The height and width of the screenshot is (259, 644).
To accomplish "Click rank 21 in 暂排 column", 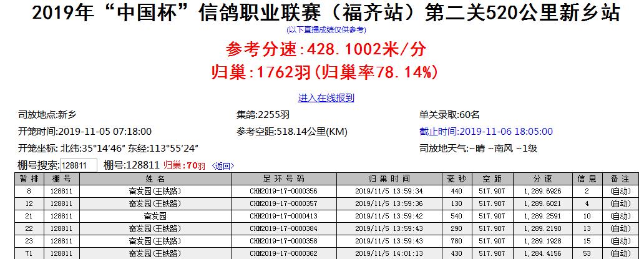I will coord(29,216).
